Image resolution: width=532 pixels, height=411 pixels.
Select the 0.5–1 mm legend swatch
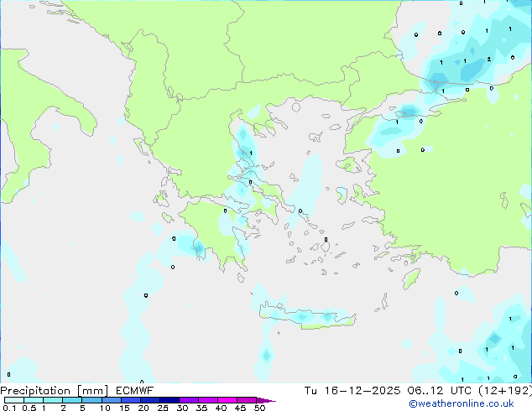click(34, 400)
